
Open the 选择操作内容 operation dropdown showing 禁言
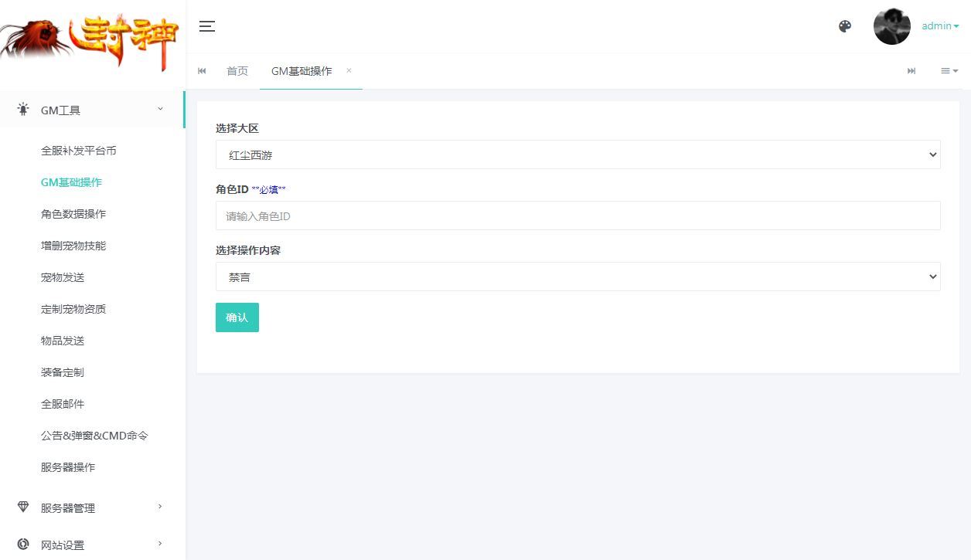pos(578,276)
